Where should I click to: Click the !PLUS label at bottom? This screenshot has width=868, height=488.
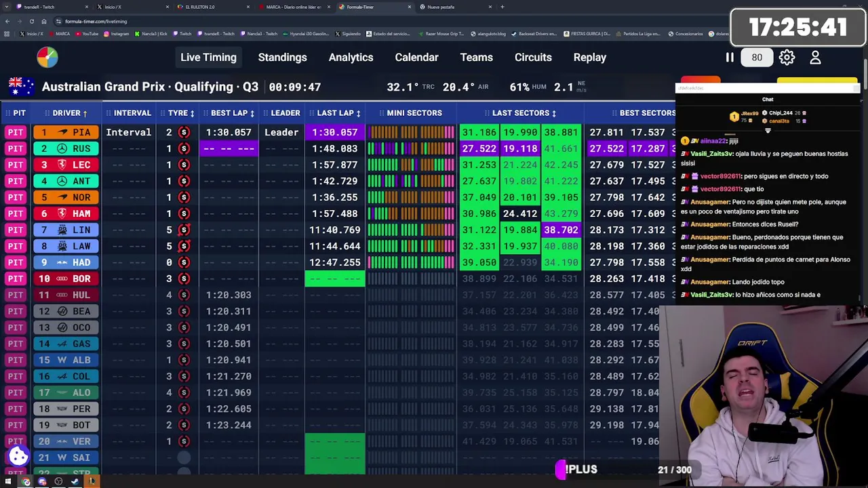[581, 469]
